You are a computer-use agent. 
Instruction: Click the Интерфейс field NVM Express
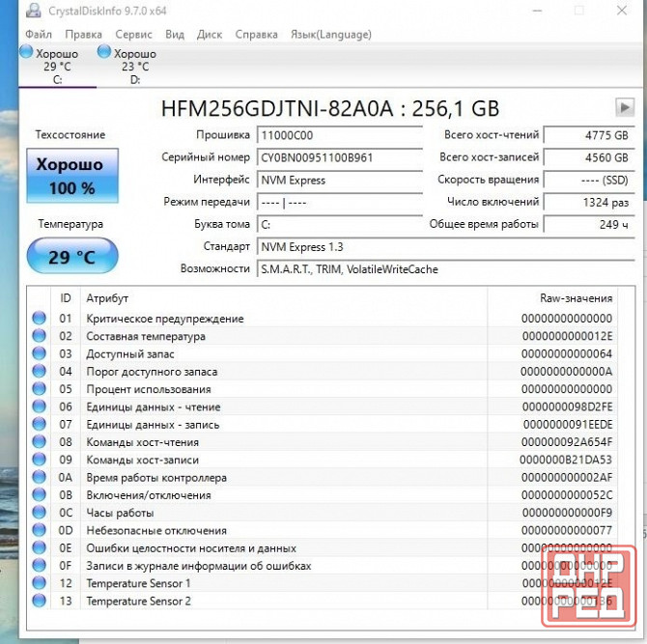click(x=340, y=180)
